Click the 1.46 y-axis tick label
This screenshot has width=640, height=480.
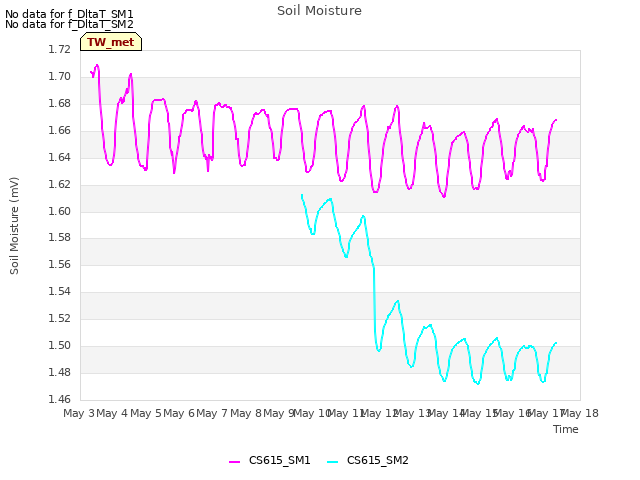(x=60, y=399)
